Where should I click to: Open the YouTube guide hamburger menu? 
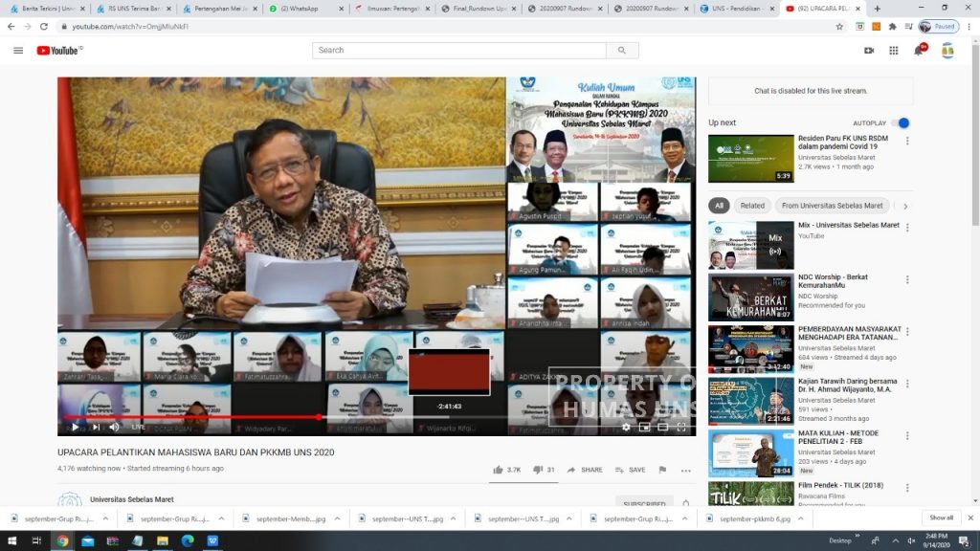tap(18, 51)
